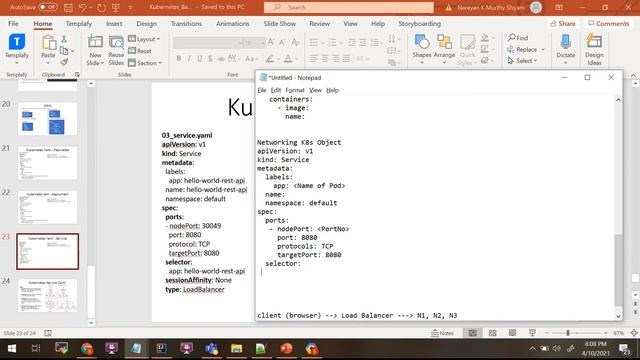Switch to Reading View

[512, 333]
